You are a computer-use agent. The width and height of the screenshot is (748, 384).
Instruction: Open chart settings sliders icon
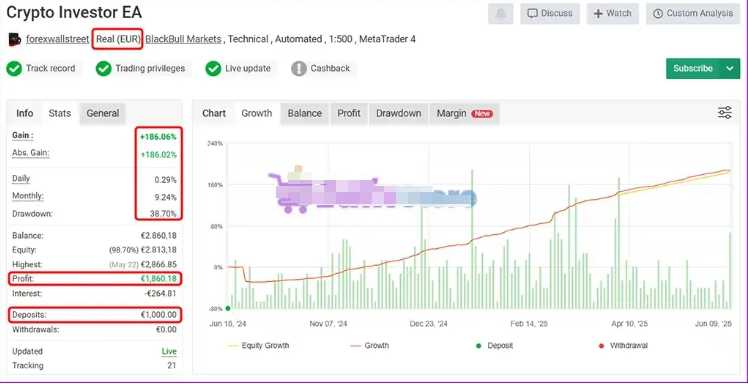click(x=725, y=113)
